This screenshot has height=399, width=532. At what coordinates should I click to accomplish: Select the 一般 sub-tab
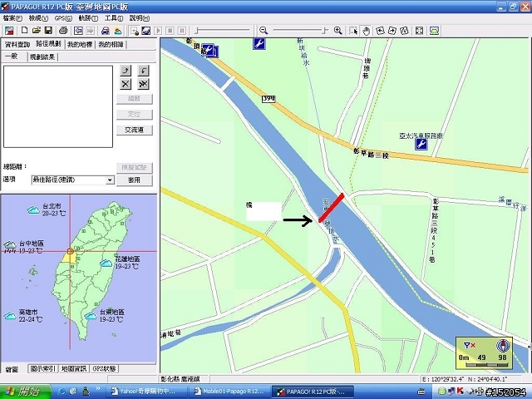(12, 57)
